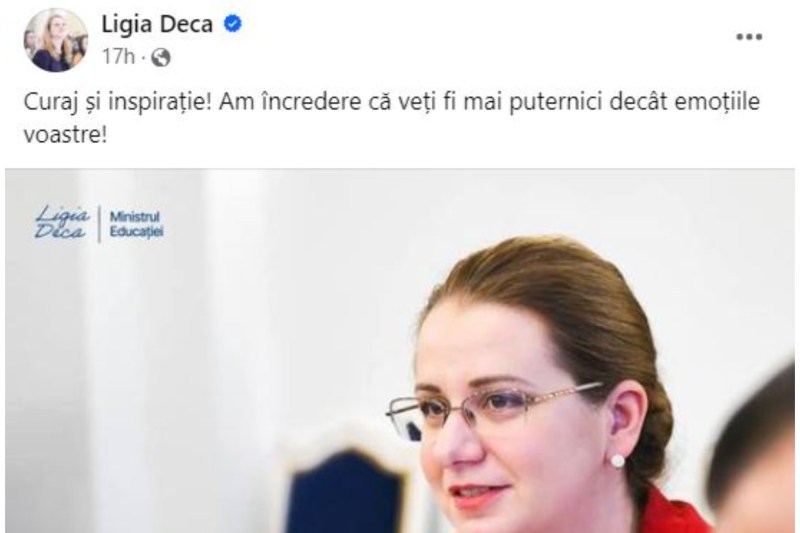Open the 17h timestamp permalink

(118, 57)
